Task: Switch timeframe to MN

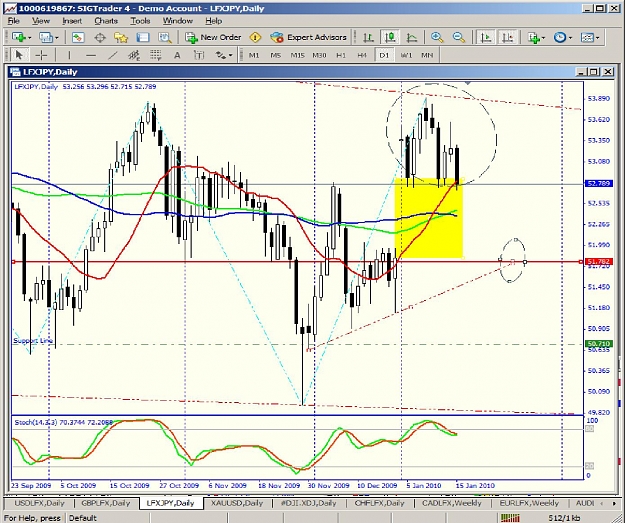Action: [x=427, y=55]
